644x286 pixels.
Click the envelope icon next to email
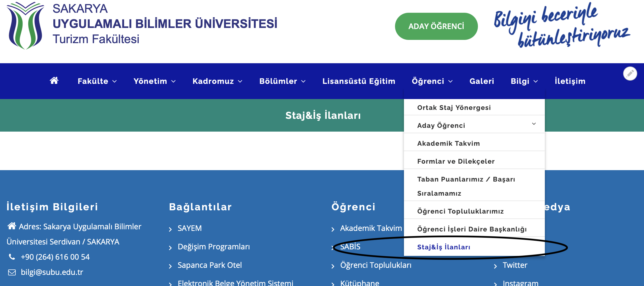[12, 272]
